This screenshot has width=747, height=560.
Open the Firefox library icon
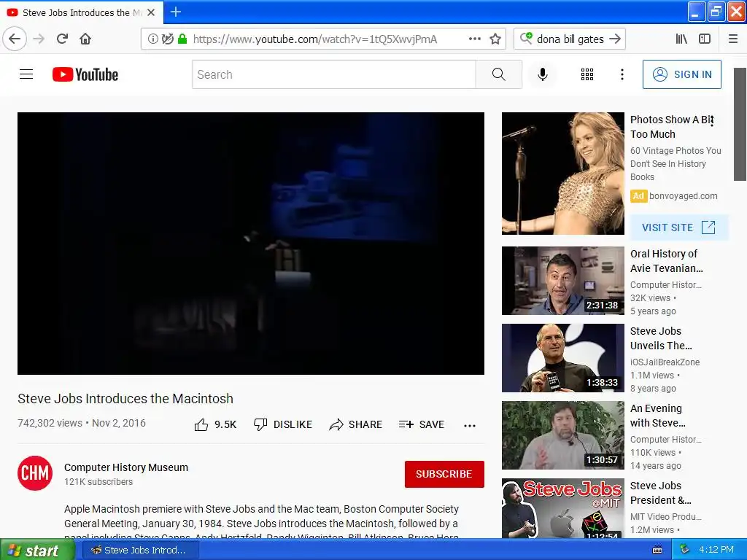[681, 39]
